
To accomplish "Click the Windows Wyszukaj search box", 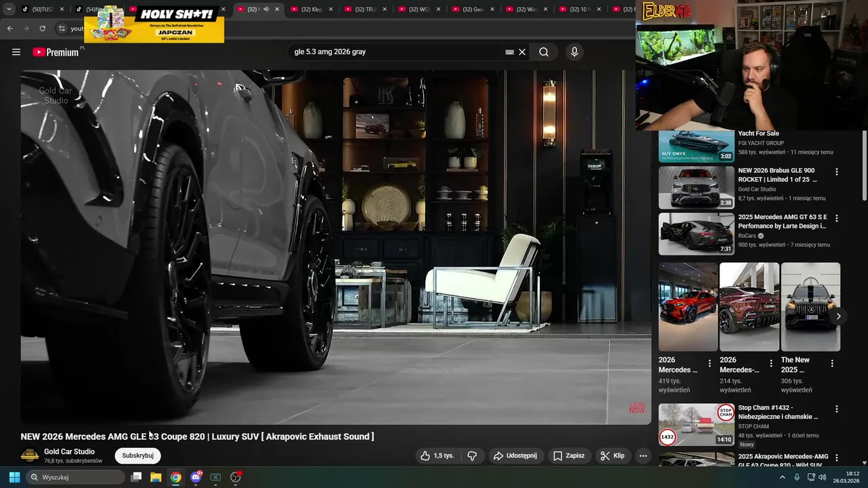I will point(75,477).
